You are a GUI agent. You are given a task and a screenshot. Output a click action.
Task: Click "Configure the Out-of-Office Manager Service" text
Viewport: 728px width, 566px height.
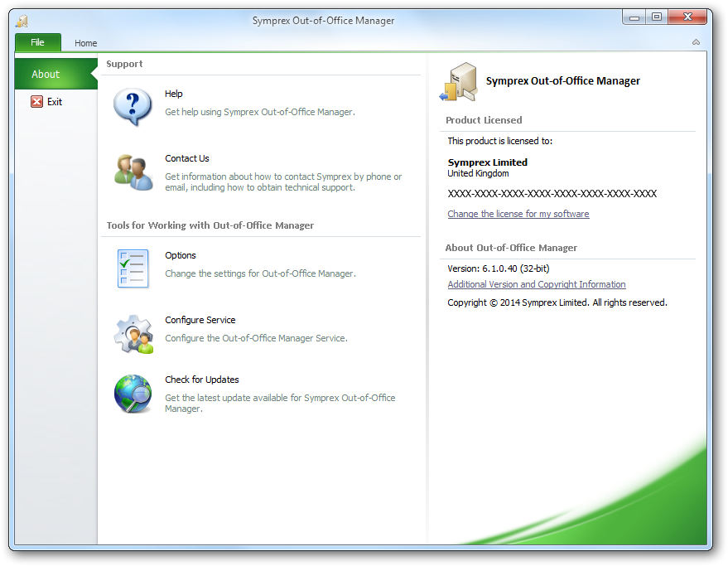(256, 338)
